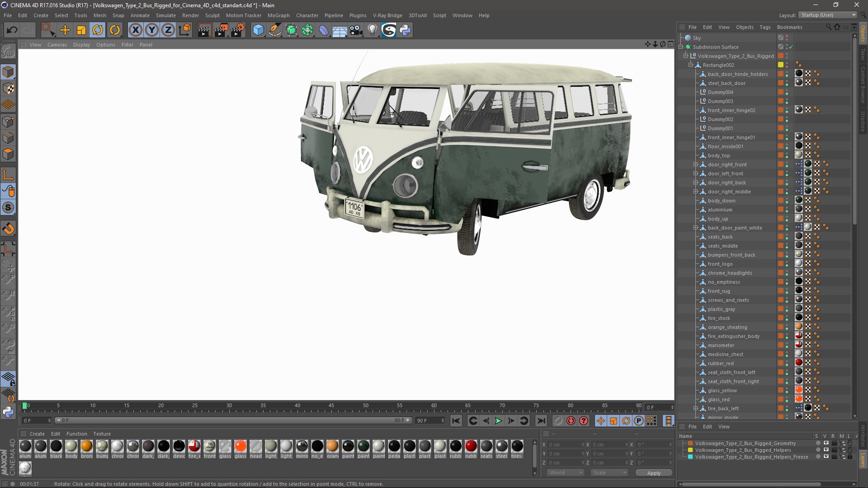
Task: Select the Scale tool
Action: point(81,30)
